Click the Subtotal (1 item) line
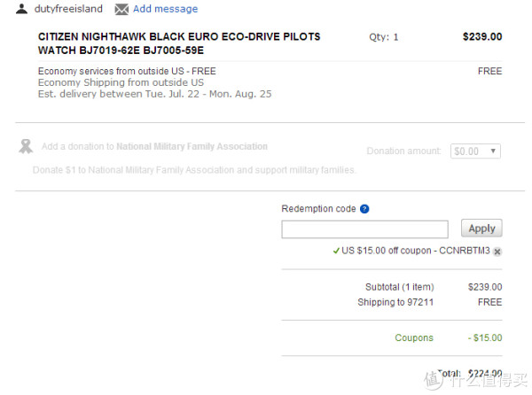 (434, 287)
